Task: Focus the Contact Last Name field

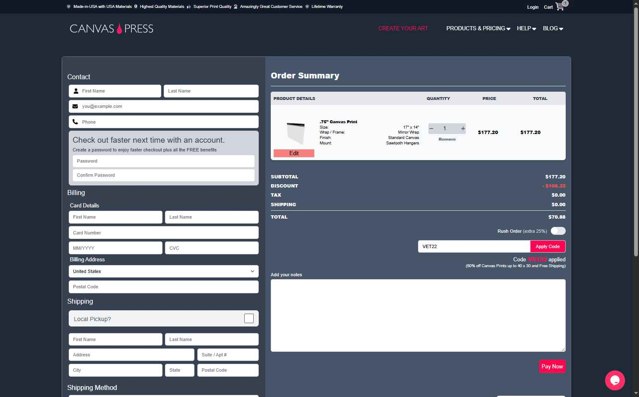Action: click(x=211, y=91)
